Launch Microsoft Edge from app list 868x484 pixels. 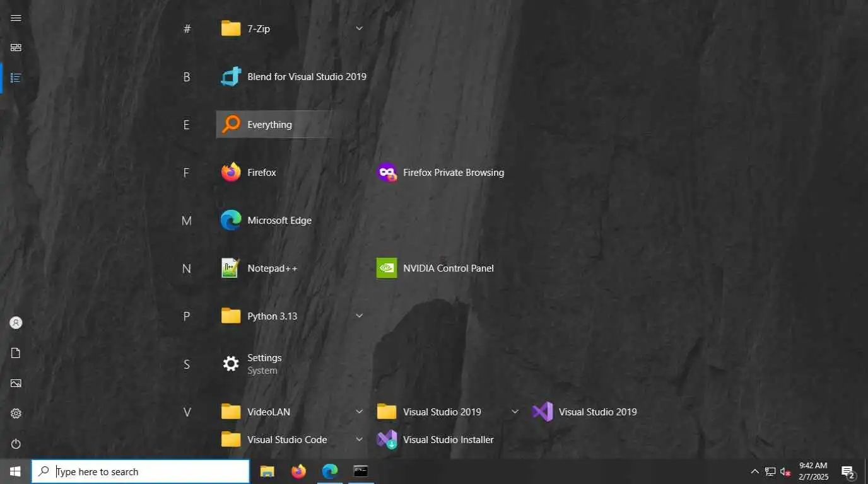(293, 221)
